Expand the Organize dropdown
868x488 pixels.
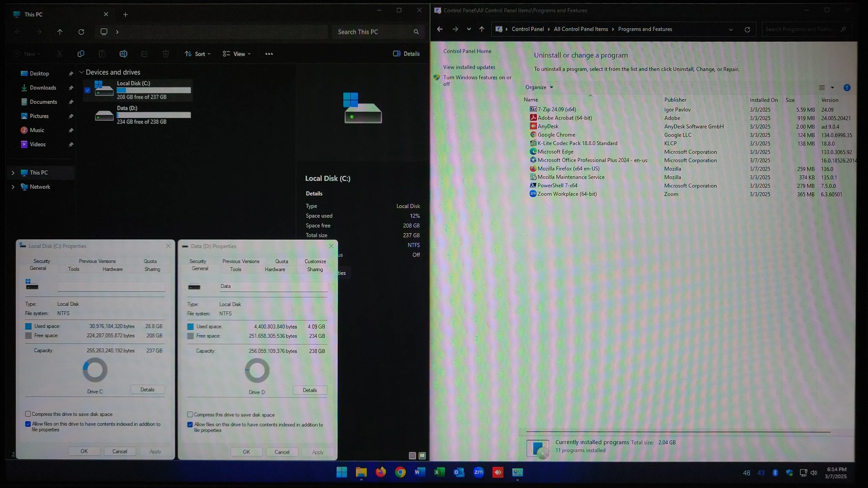tap(539, 87)
